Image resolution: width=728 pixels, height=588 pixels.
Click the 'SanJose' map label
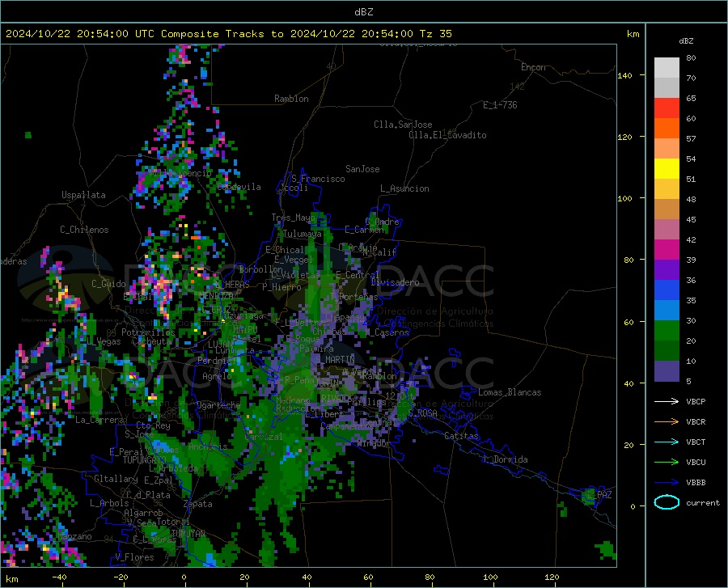(x=362, y=169)
